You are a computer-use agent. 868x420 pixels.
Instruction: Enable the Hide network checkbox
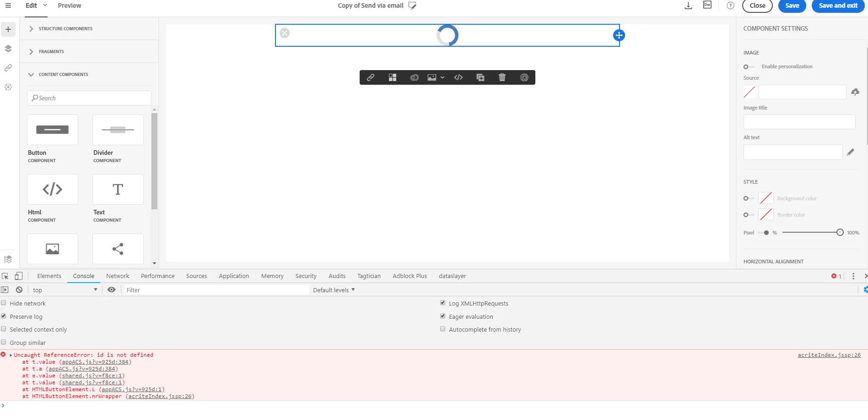4,303
